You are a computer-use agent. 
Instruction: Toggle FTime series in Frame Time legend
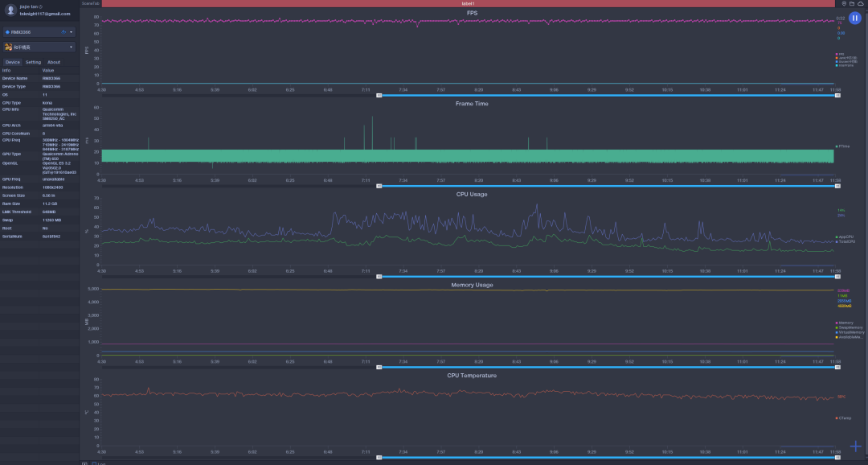click(x=842, y=146)
